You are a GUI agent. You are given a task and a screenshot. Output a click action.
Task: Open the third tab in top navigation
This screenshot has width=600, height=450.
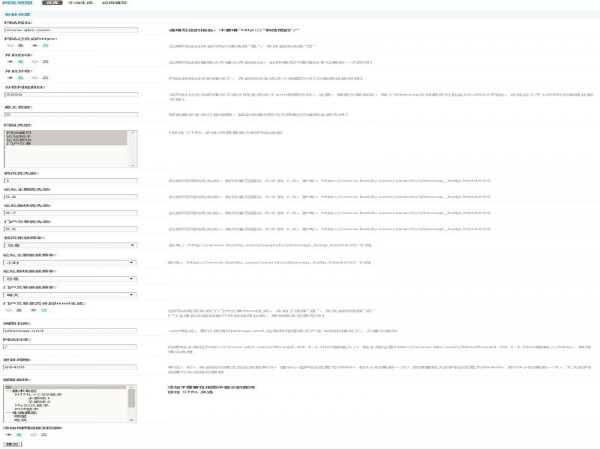click(117, 4)
